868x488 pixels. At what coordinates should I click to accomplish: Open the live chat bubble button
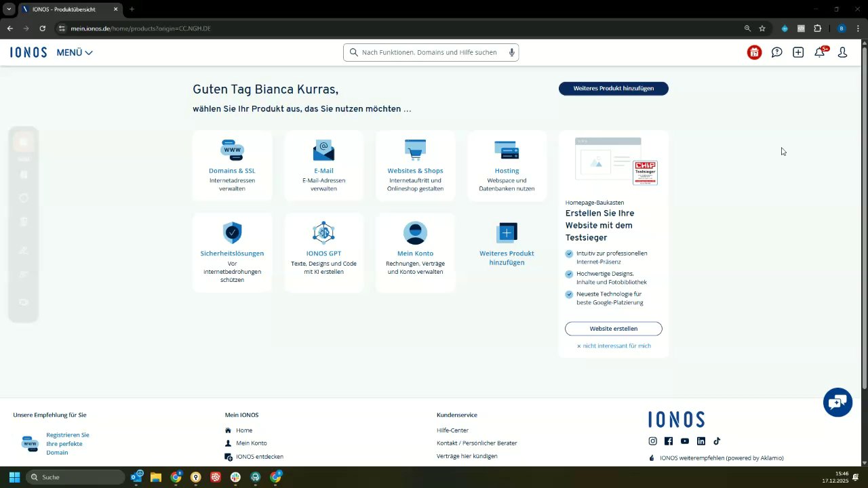click(837, 403)
